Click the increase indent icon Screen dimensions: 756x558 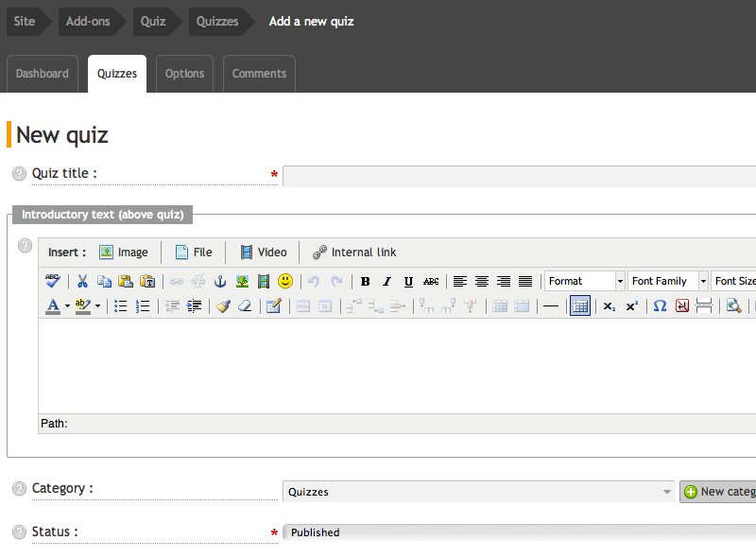195,306
